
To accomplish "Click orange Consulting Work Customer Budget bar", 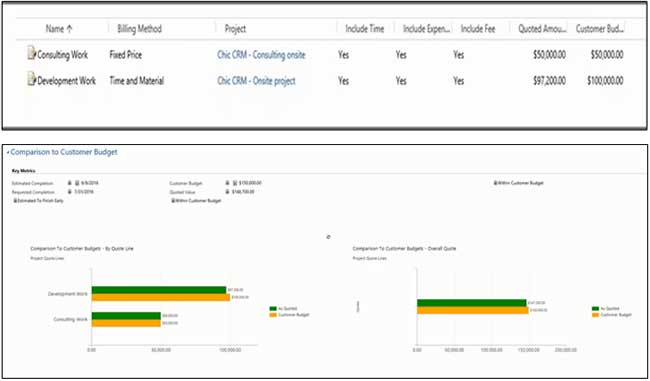I will tap(126, 323).
